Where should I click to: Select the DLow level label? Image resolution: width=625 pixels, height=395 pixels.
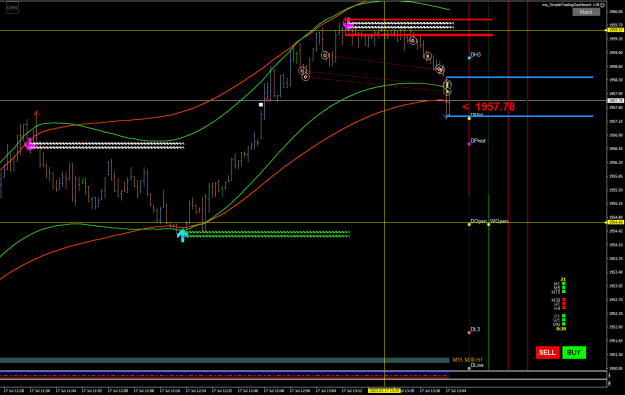point(477,365)
